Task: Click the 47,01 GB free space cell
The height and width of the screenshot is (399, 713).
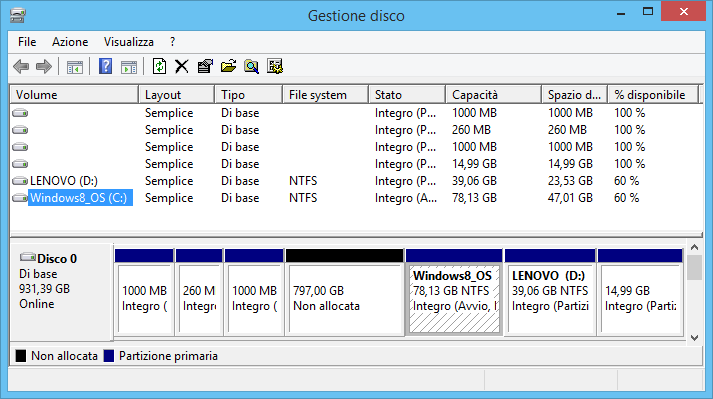Action: [570, 198]
